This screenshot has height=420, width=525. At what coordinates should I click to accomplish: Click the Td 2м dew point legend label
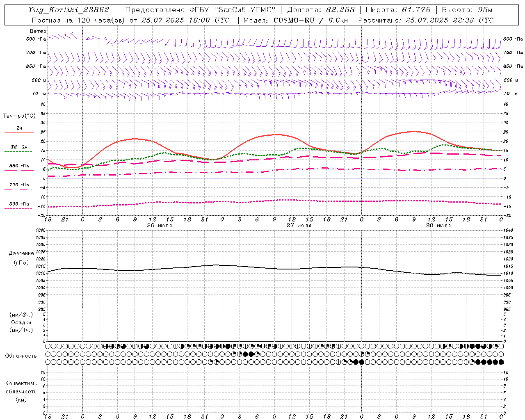click(x=19, y=147)
